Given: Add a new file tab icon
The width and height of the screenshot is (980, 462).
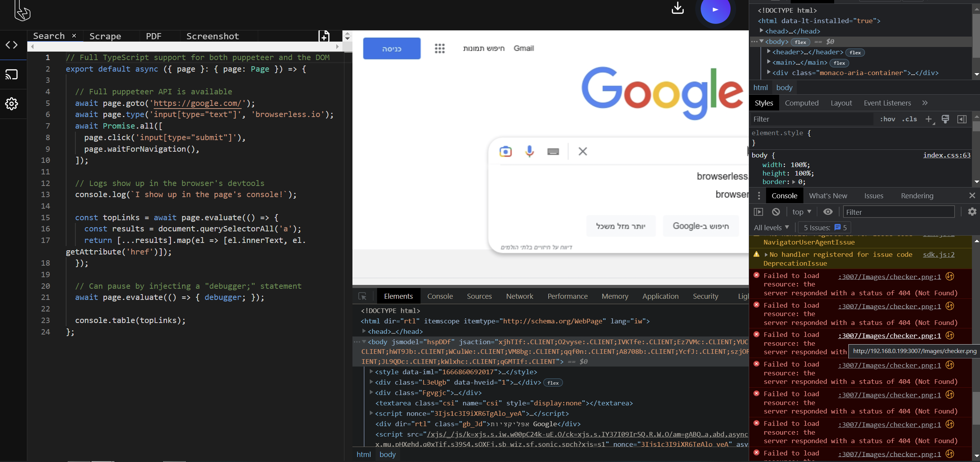Looking at the screenshot, I should tap(324, 36).
